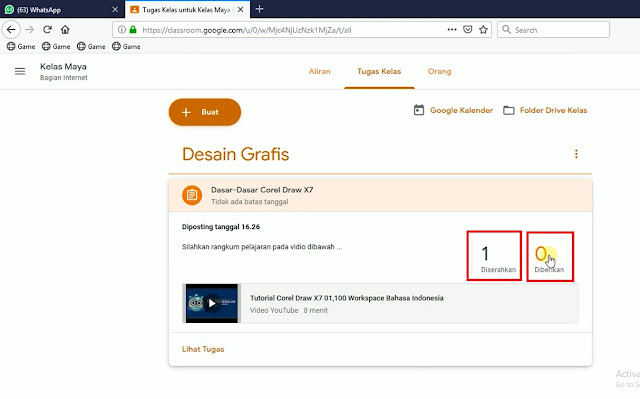Open the browser home page icon
The height and width of the screenshot is (399, 640).
65,29
